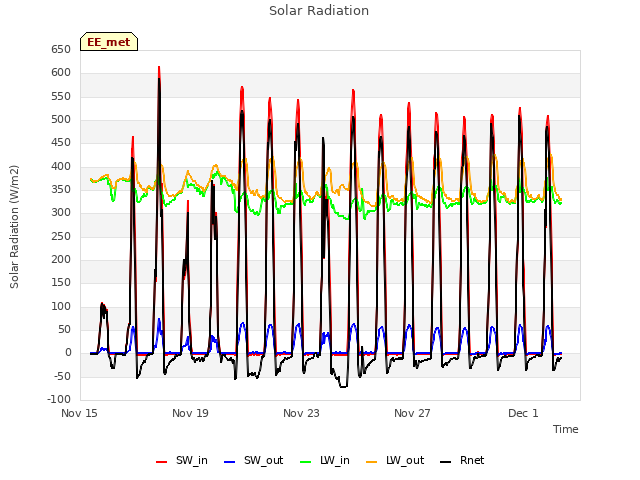Click the Solar Radiation chart title

click(319, 11)
